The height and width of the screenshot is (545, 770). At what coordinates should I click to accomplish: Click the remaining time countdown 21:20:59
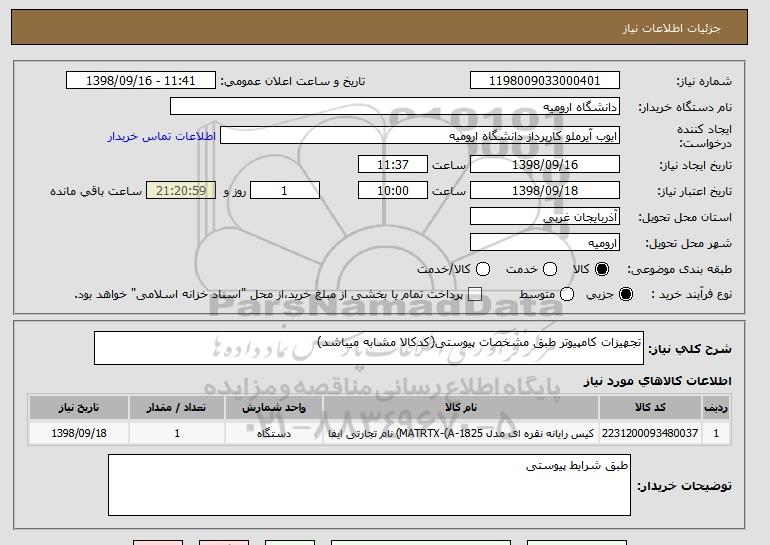181,191
